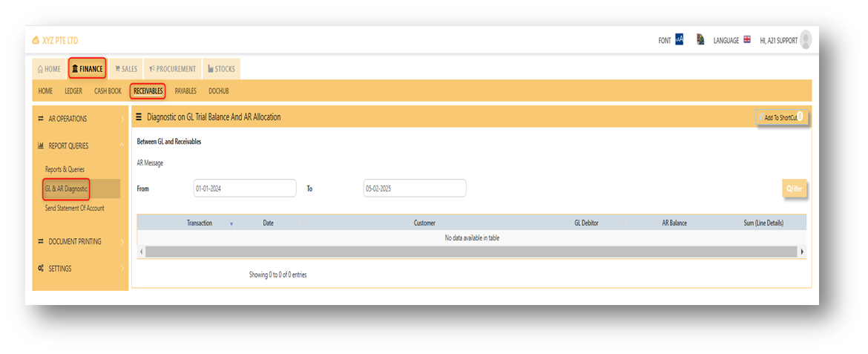Click the right arrow of horizontal scrollbar
The image size is (868, 354).
803,252
